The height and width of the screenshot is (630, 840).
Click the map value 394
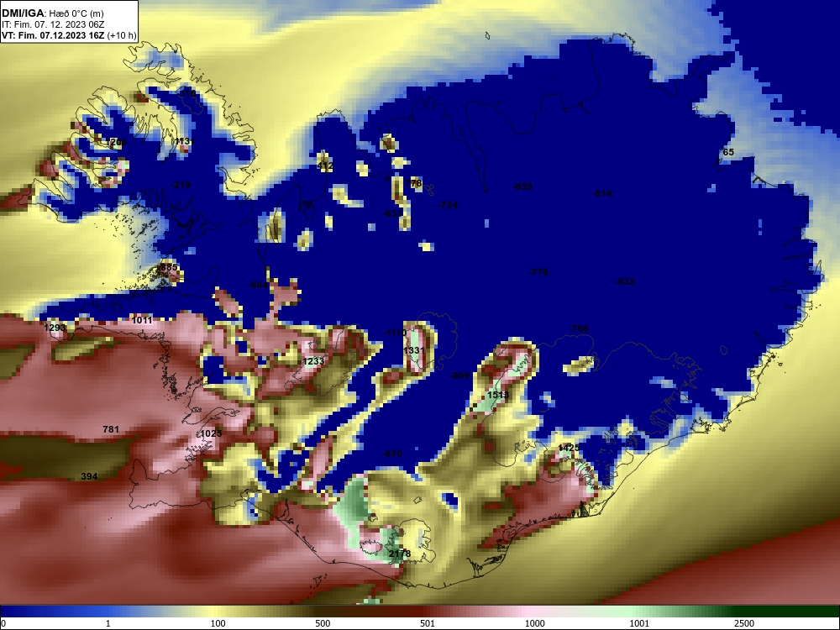[x=89, y=476]
